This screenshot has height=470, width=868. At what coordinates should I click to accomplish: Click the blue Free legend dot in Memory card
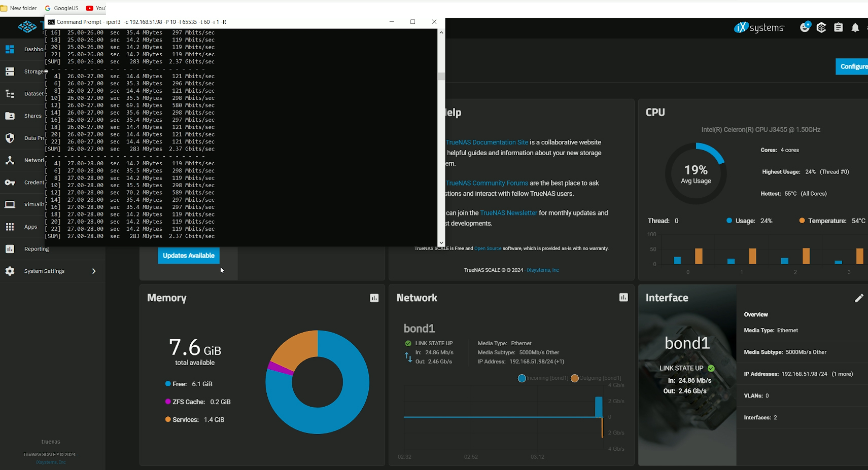click(168, 384)
